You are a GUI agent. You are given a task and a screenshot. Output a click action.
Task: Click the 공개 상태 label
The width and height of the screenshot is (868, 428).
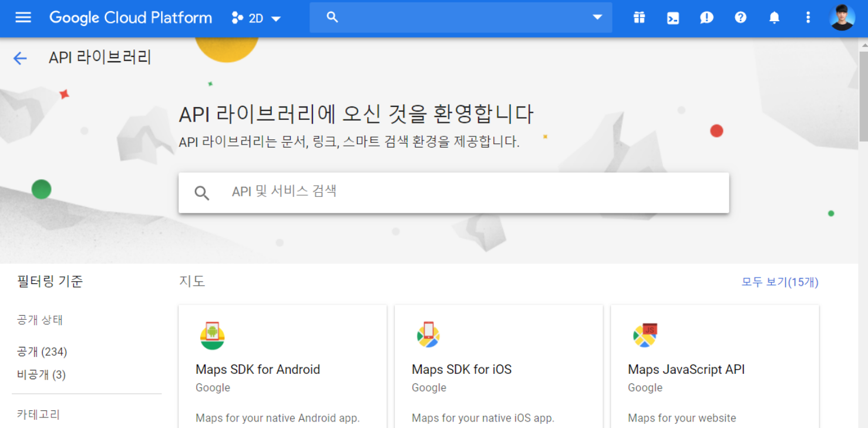(x=40, y=320)
